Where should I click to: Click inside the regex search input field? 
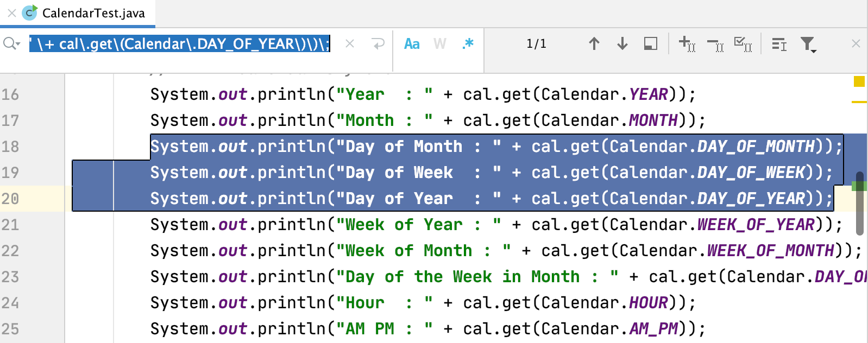179,44
